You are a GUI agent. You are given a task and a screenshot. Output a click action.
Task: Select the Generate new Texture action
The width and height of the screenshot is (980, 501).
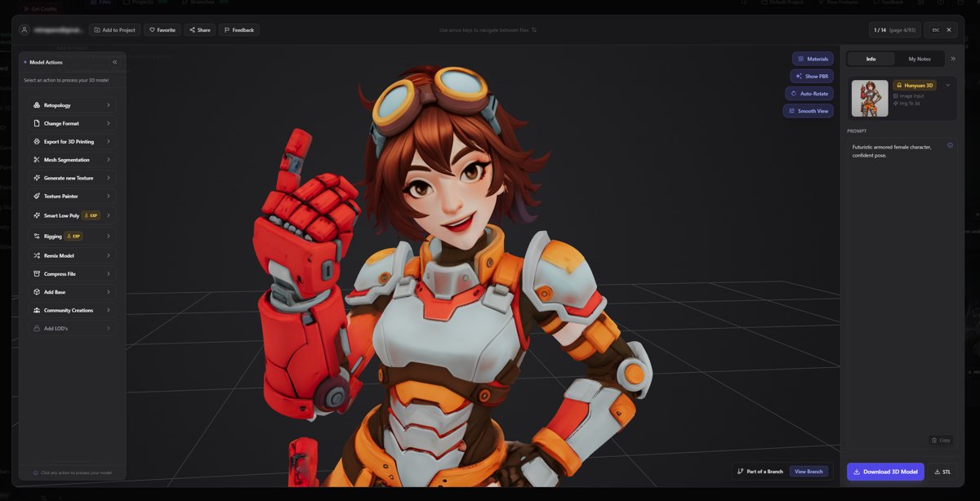pyautogui.click(x=71, y=177)
